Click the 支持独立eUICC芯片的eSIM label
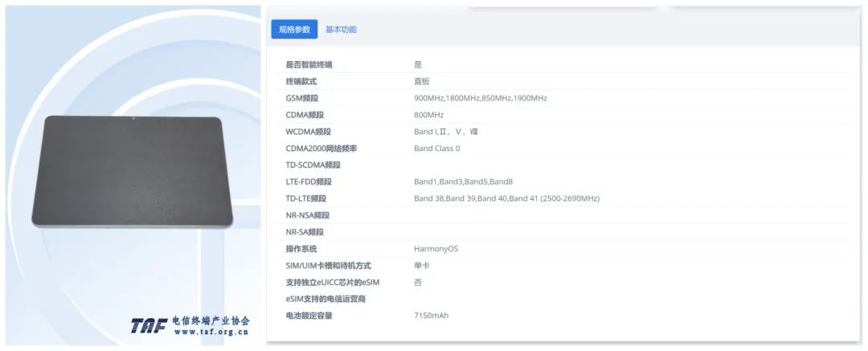 tap(332, 283)
